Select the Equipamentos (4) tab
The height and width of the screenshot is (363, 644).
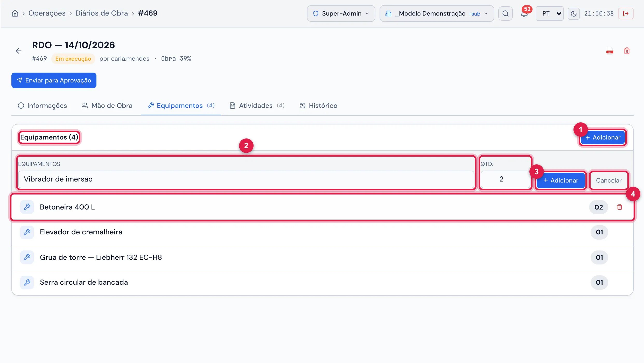pos(181,106)
